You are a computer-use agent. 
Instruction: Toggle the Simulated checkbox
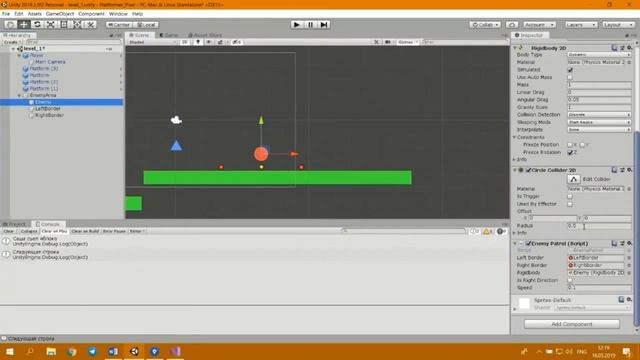tap(570, 70)
